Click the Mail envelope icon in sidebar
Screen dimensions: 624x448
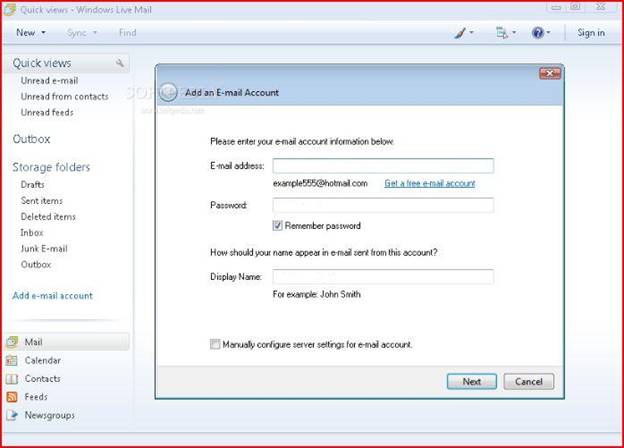pos(12,342)
